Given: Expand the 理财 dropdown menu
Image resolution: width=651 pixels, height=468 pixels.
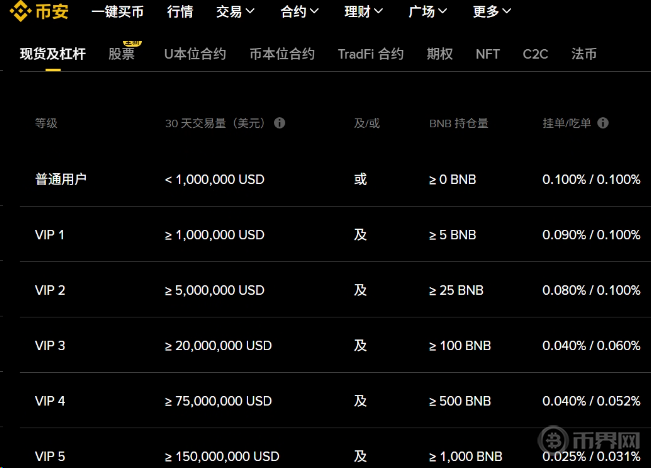Looking at the screenshot, I should tap(364, 12).
